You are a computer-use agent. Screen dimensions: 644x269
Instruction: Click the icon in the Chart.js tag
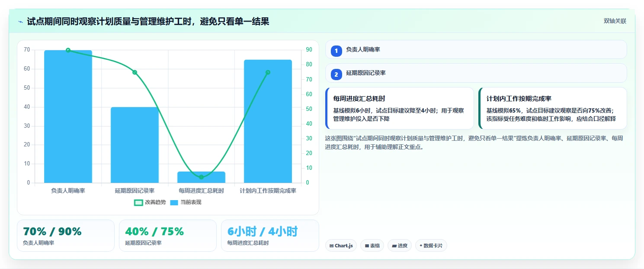331,246
